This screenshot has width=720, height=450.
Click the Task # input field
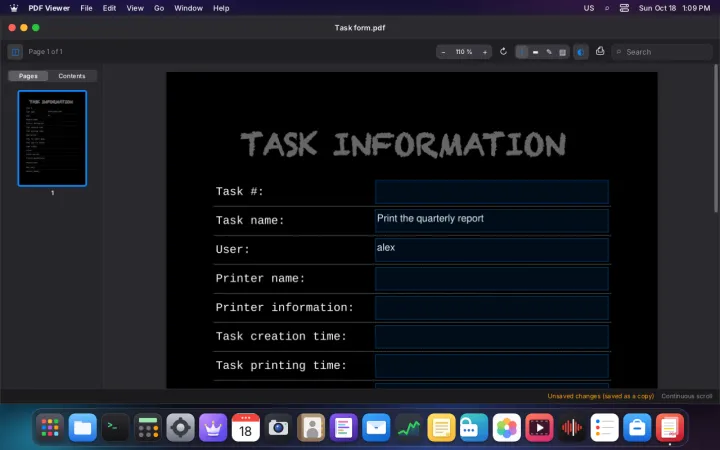[x=492, y=192]
